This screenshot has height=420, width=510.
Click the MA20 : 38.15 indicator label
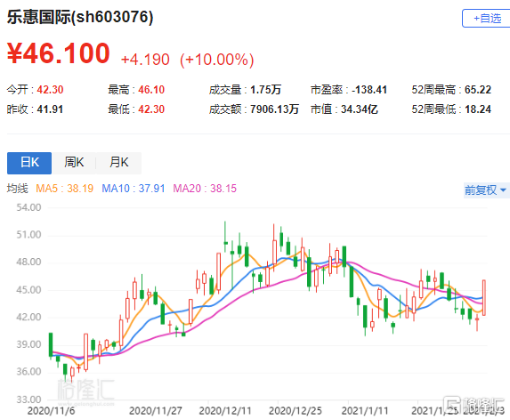[205, 189]
